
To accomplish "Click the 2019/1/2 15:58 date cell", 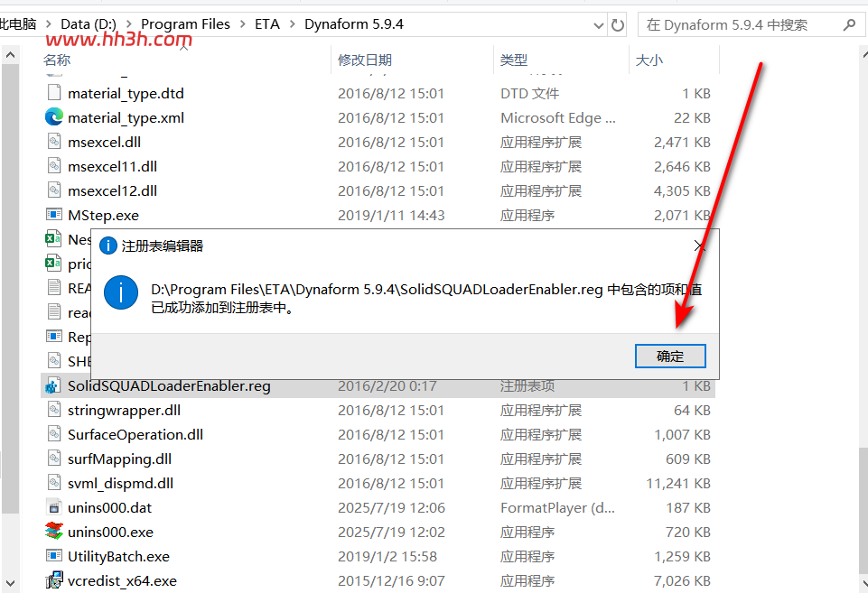I will point(387,556).
